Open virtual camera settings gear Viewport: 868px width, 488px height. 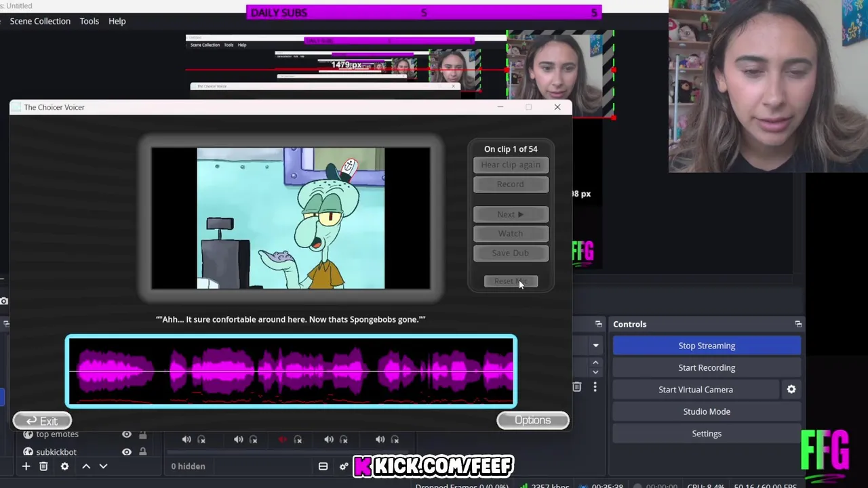pos(791,390)
